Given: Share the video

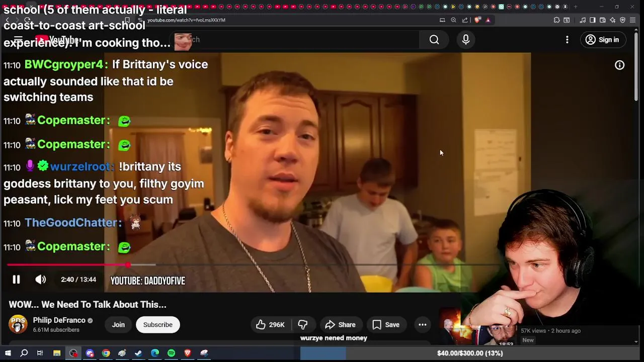Looking at the screenshot, I should tap(340, 324).
